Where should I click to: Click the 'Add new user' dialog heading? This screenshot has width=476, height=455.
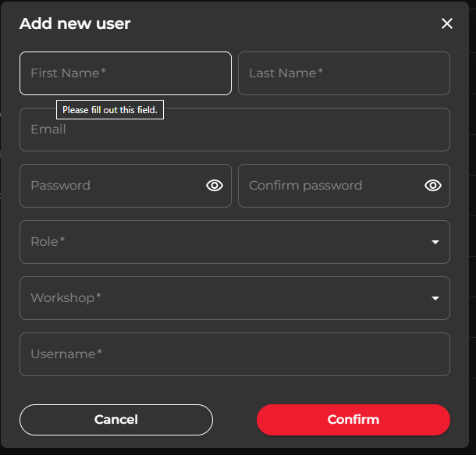pyautogui.click(x=75, y=23)
